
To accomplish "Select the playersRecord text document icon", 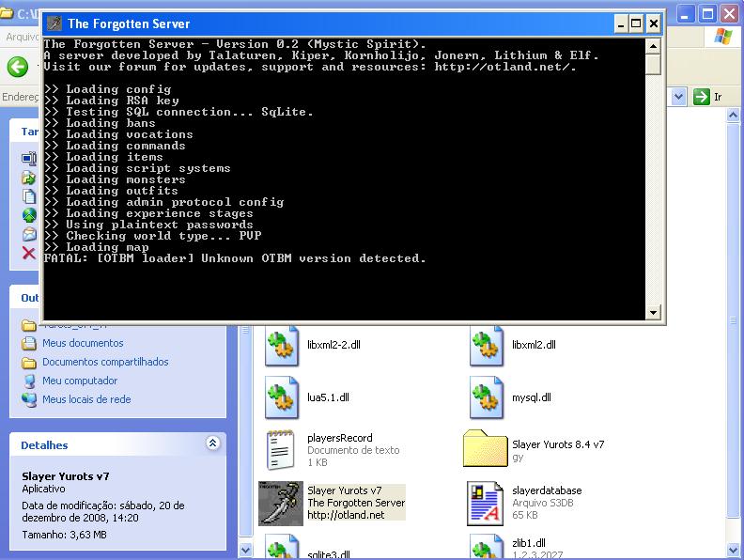I will (280, 450).
